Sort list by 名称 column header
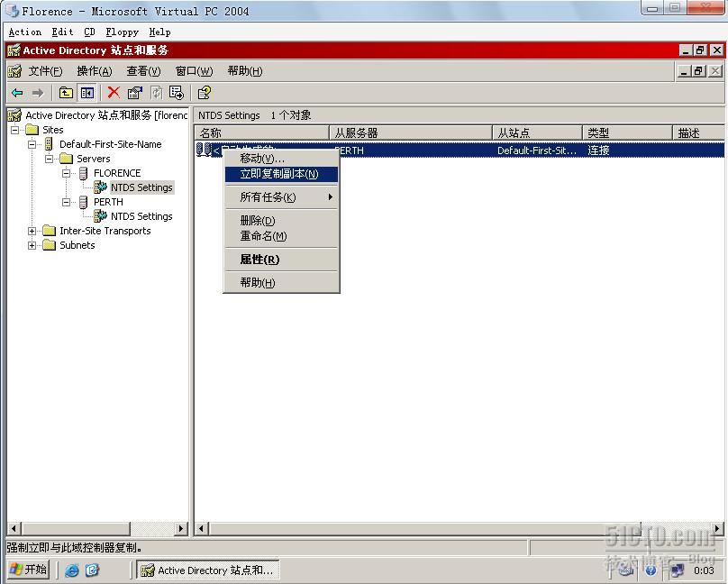 coord(262,133)
